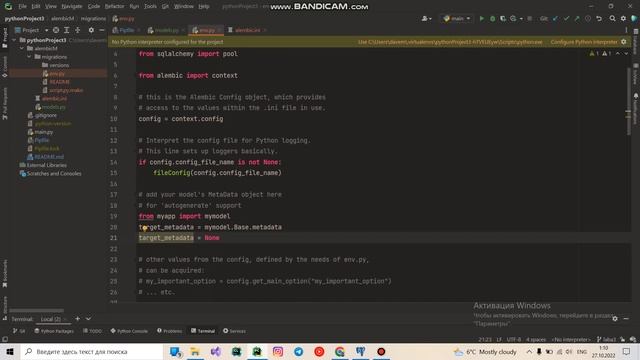Open the Refactor menu
Screen dimensions: 640x360
point(115,7)
